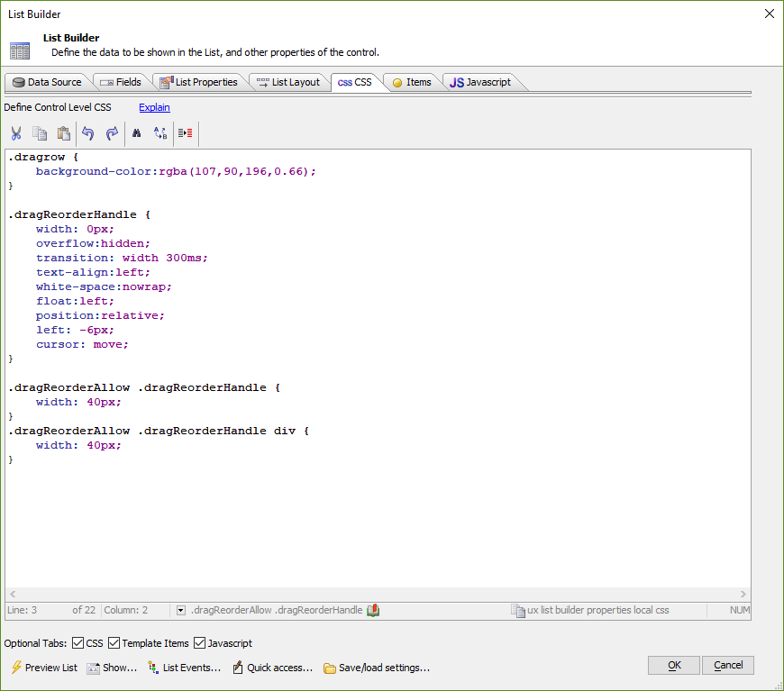Switch to the Data Source tab
Viewport: 784px width, 691px height.
click(x=48, y=82)
